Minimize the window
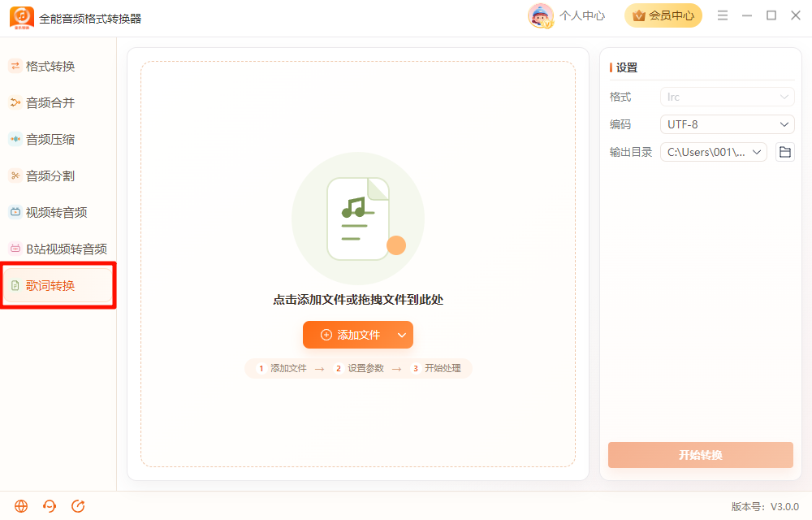This screenshot has height=520, width=812. pos(747,15)
